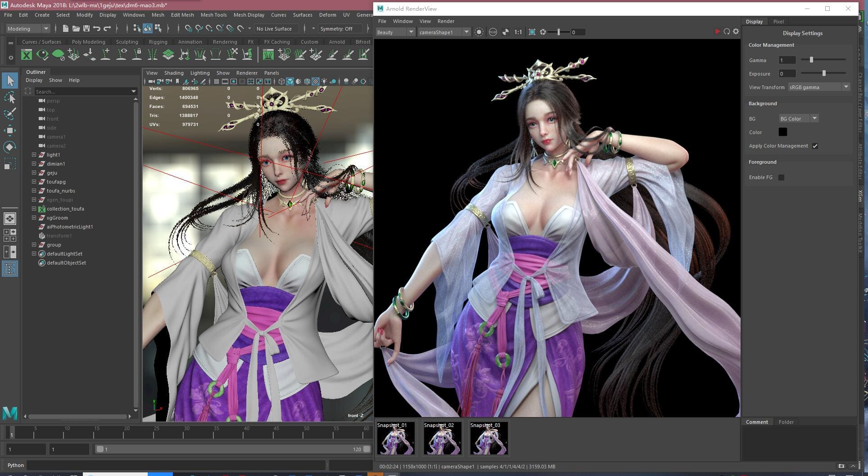Toggle select by component type mode

click(x=158, y=28)
